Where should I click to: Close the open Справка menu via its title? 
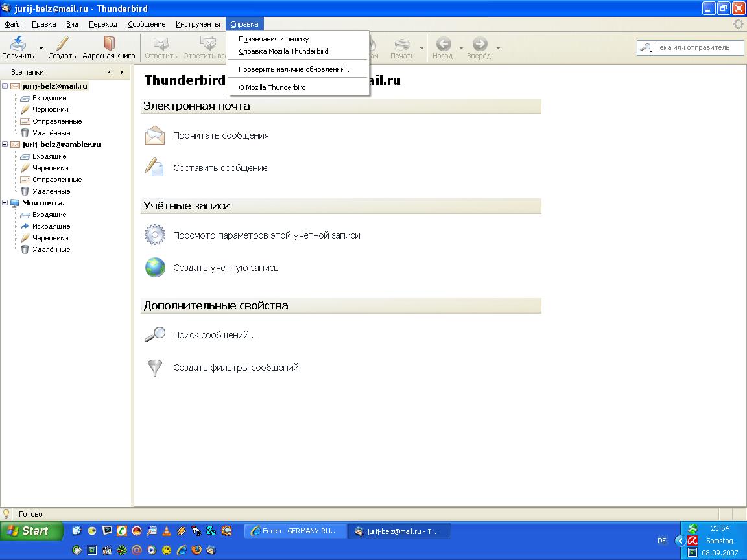coord(244,24)
